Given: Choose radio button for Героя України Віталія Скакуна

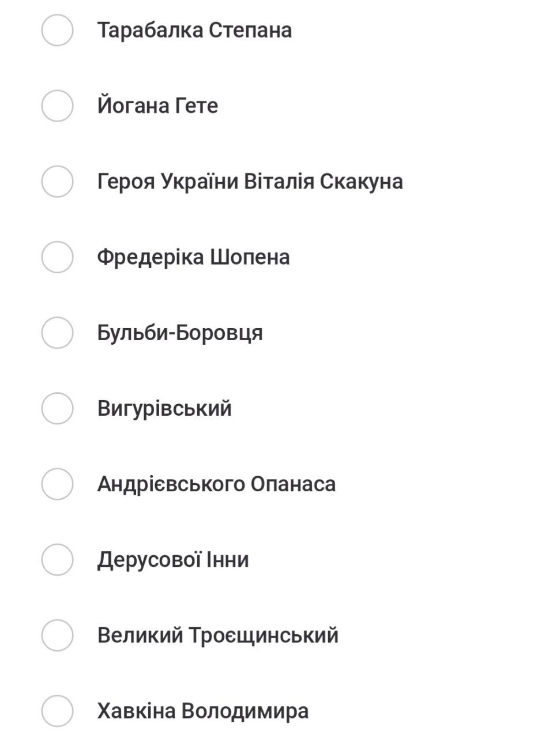Looking at the screenshot, I should tap(57, 181).
